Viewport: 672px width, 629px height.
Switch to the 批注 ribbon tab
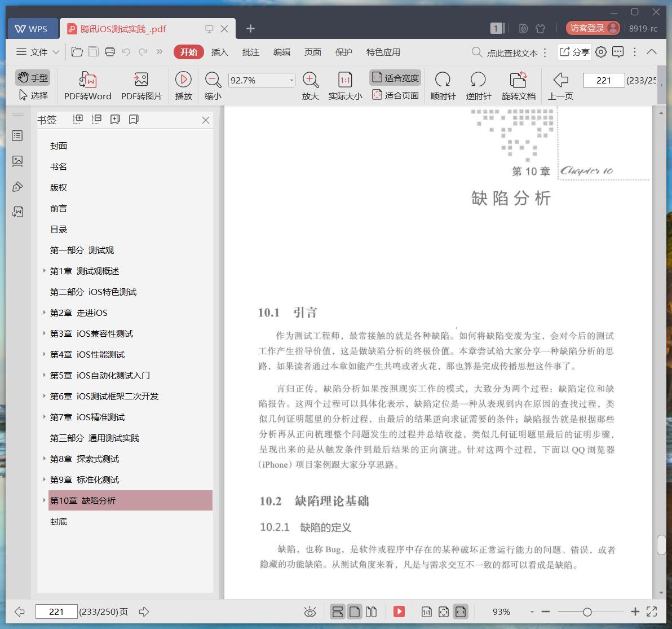251,52
